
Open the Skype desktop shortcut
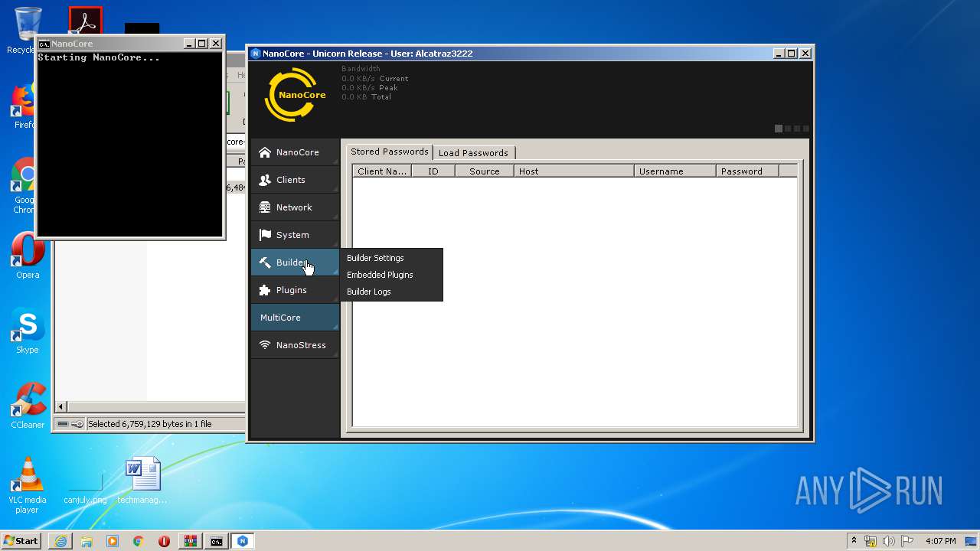(x=28, y=331)
